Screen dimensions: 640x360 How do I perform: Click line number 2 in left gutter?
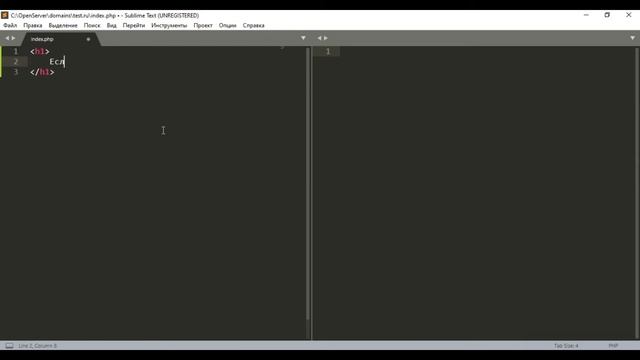16,62
